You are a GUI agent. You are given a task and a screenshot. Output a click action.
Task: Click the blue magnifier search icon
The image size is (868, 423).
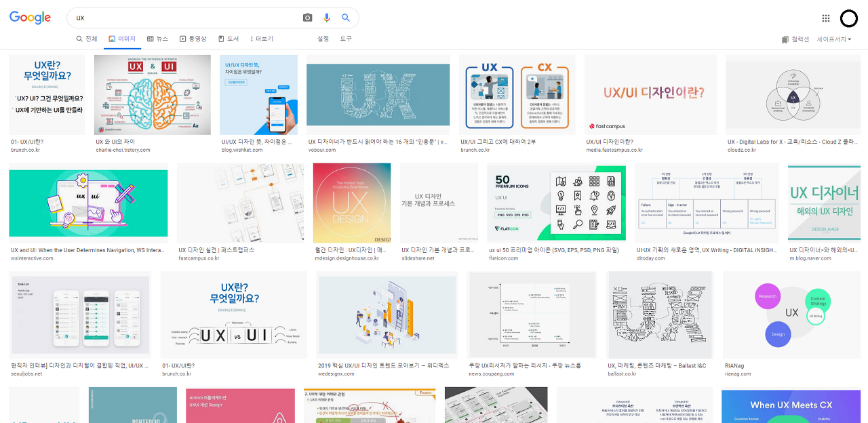346,18
